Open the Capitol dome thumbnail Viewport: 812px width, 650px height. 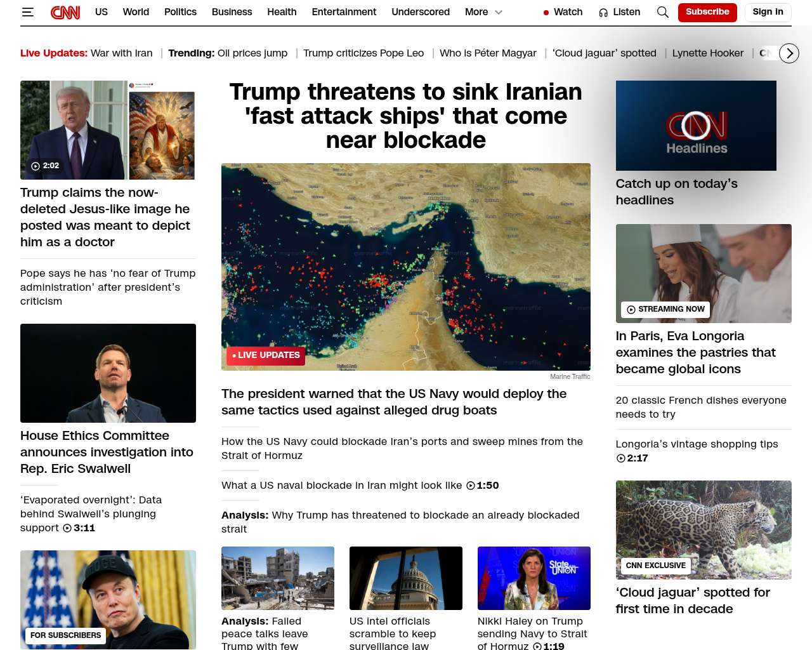coord(406,578)
